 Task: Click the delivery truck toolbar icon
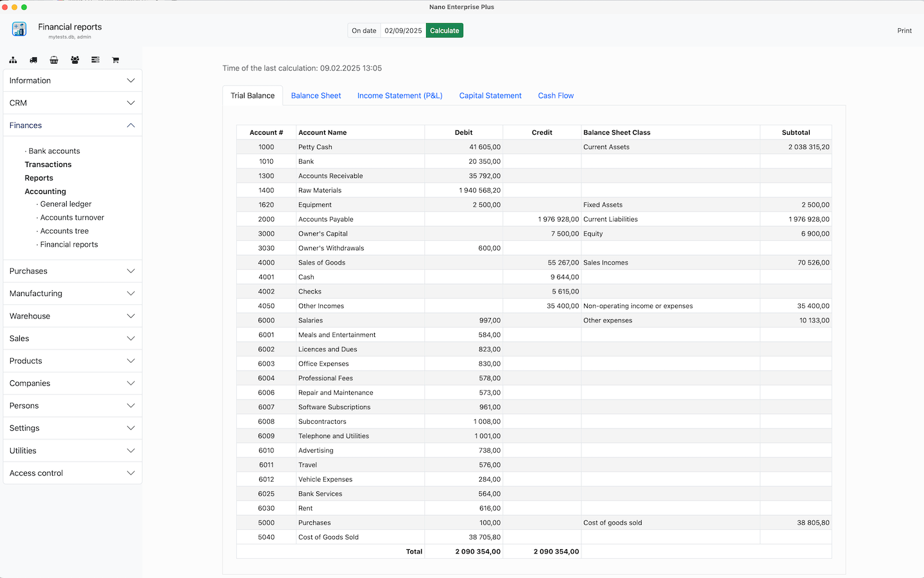pos(33,60)
